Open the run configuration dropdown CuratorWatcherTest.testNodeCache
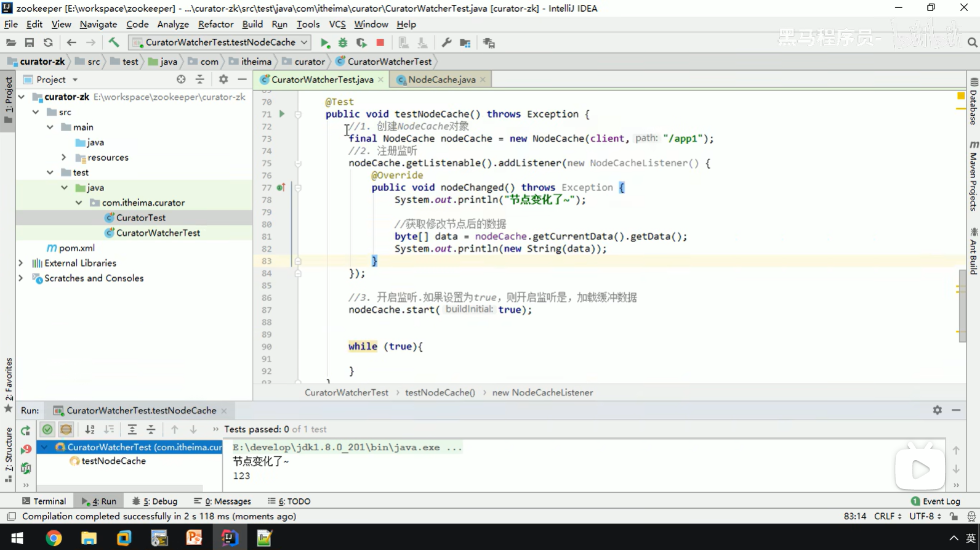The image size is (980, 550). tap(219, 42)
